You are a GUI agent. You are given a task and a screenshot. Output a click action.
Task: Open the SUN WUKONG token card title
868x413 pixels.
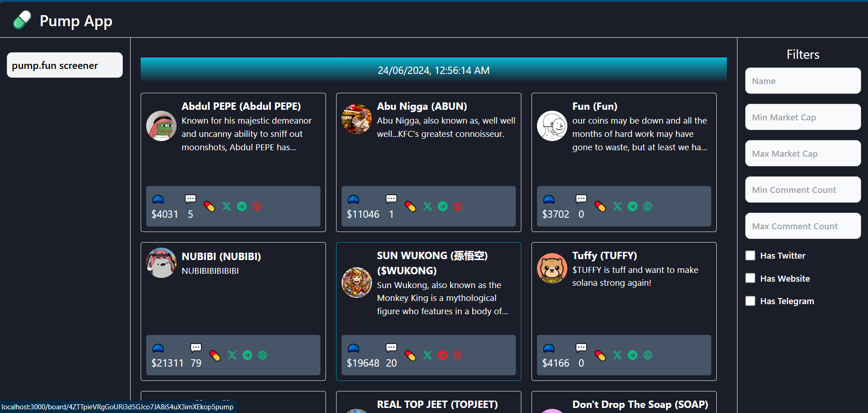432,263
